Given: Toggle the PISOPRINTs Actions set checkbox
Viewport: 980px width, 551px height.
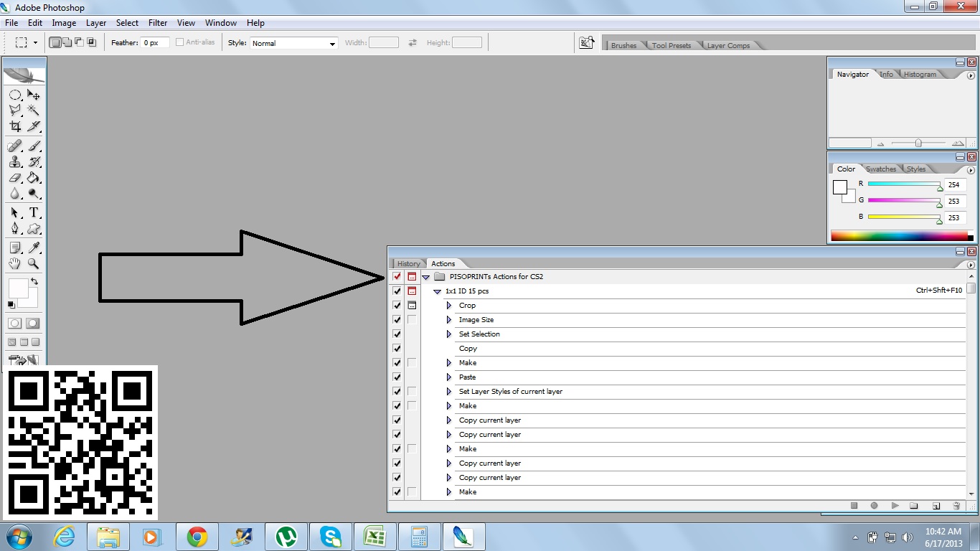Looking at the screenshot, I should (397, 276).
